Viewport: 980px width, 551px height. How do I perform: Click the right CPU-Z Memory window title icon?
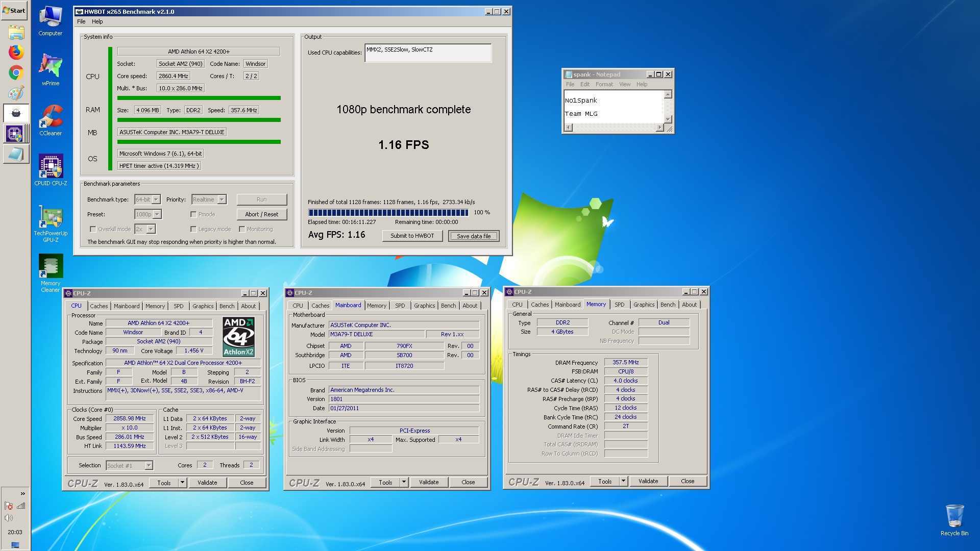click(509, 292)
